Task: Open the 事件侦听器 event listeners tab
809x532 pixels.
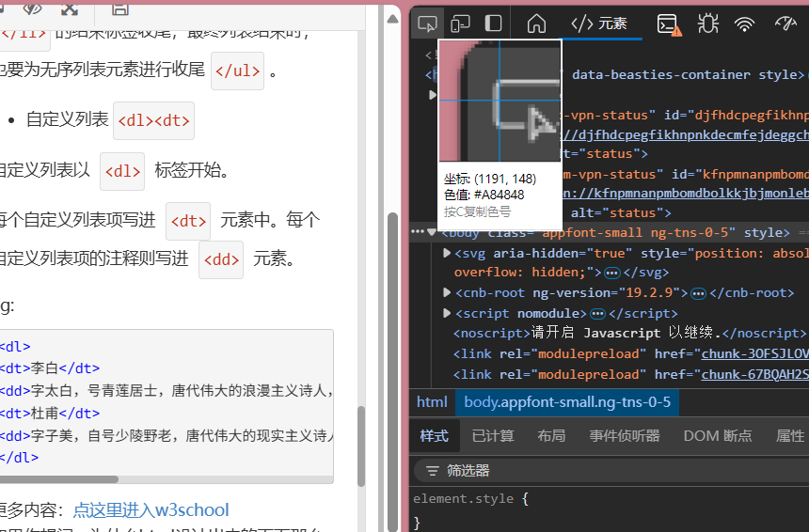Action: 625,436
